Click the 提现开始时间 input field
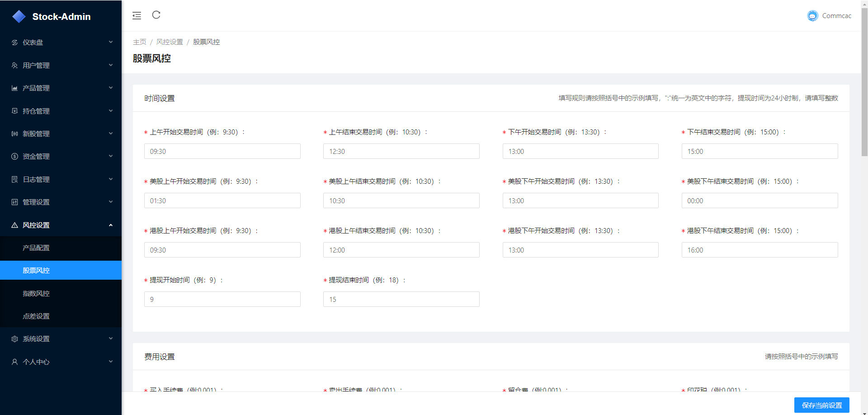 [x=222, y=299]
